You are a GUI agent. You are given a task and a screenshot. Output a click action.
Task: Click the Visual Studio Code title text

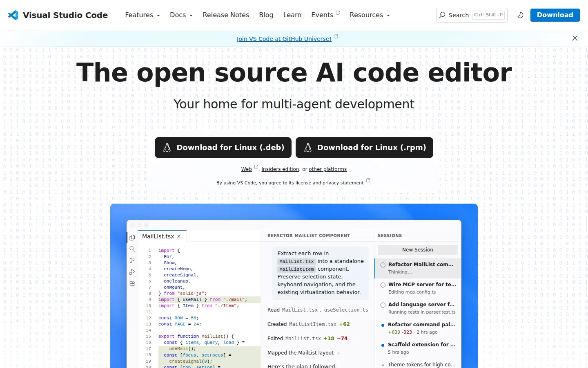65,15
